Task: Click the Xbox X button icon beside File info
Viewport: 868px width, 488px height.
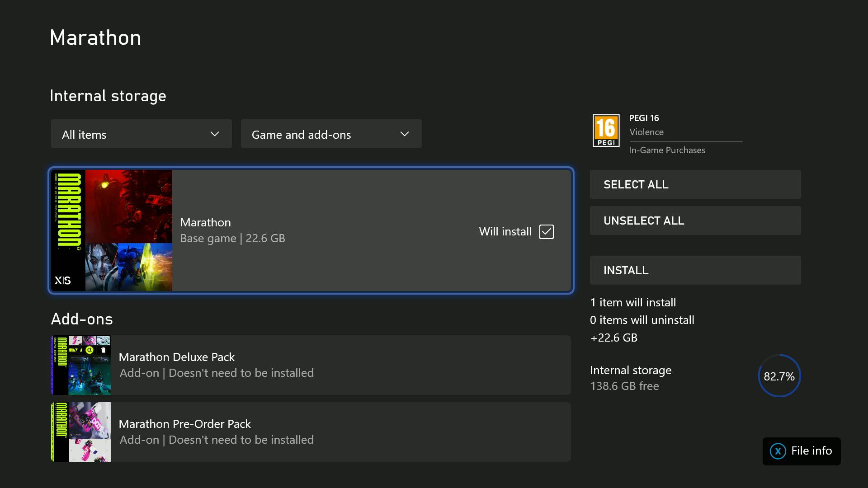Action: pyautogui.click(x=778, y=451)
